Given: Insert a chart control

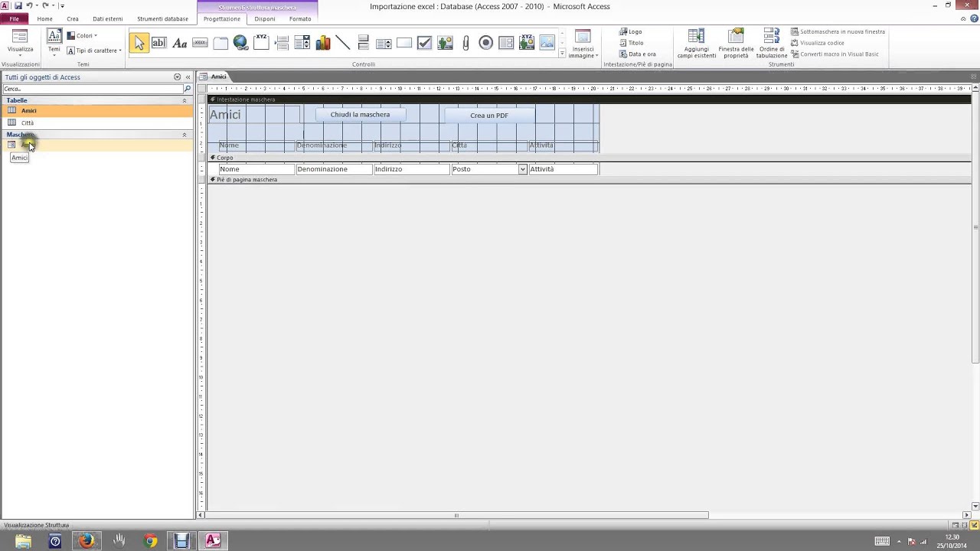Looking at the screenshot, I should [x=322, y=43].
